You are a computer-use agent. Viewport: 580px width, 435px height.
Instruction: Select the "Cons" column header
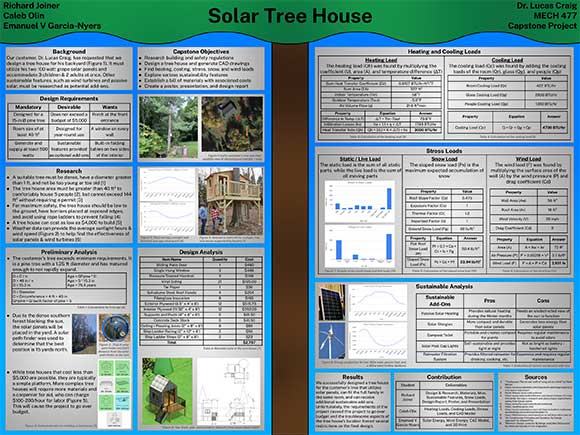[x=543, y=300]
